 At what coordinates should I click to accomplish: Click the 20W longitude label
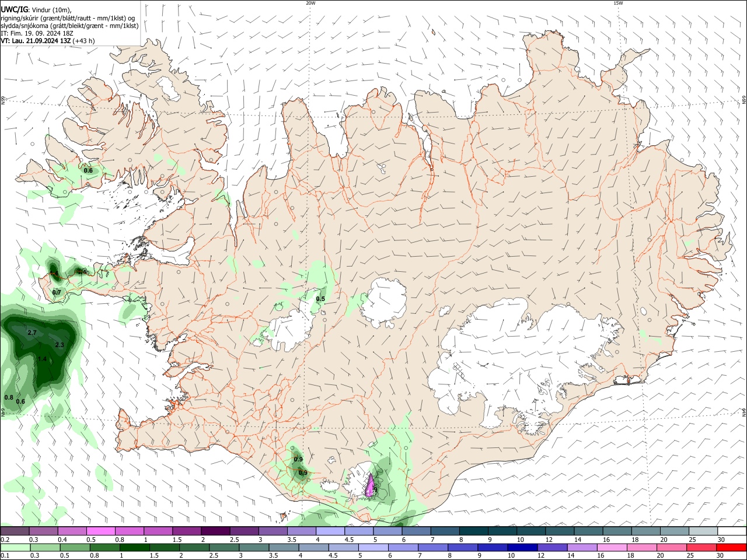click(x=310, y=3)
